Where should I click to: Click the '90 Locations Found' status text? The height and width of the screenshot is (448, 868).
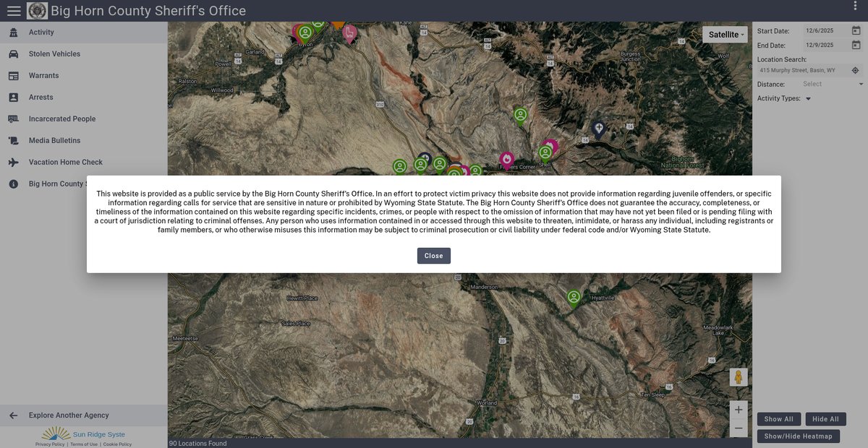click(198, 444)
